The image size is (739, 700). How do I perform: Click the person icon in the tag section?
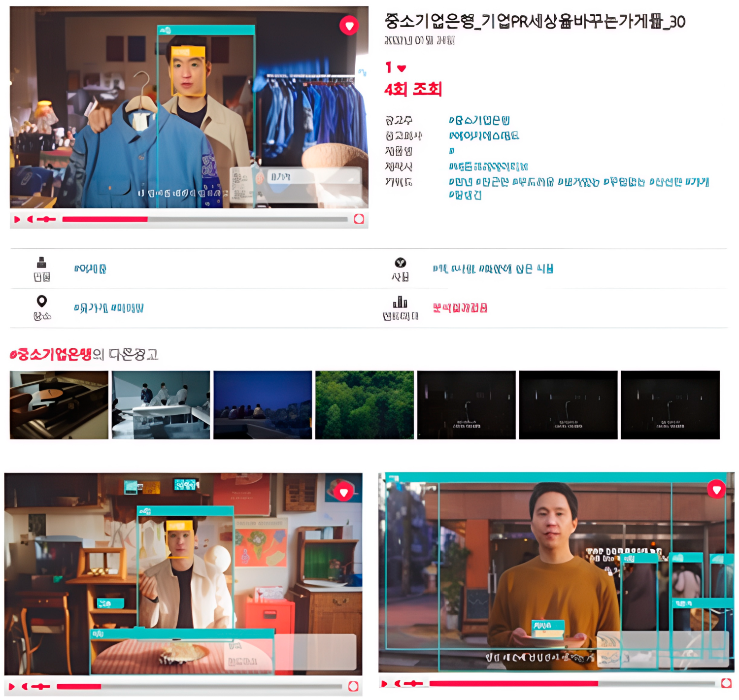42,262
